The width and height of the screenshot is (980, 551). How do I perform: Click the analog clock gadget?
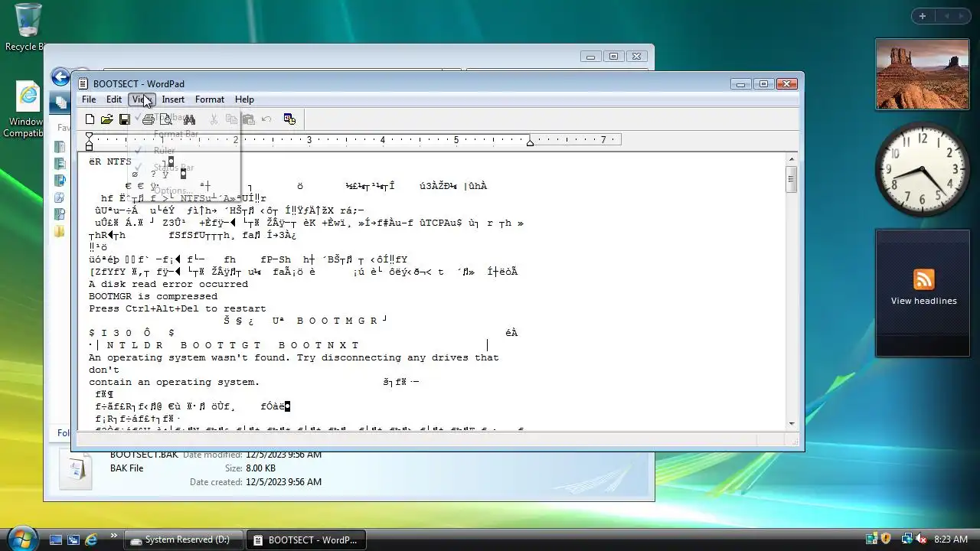[x=922, y=169]
